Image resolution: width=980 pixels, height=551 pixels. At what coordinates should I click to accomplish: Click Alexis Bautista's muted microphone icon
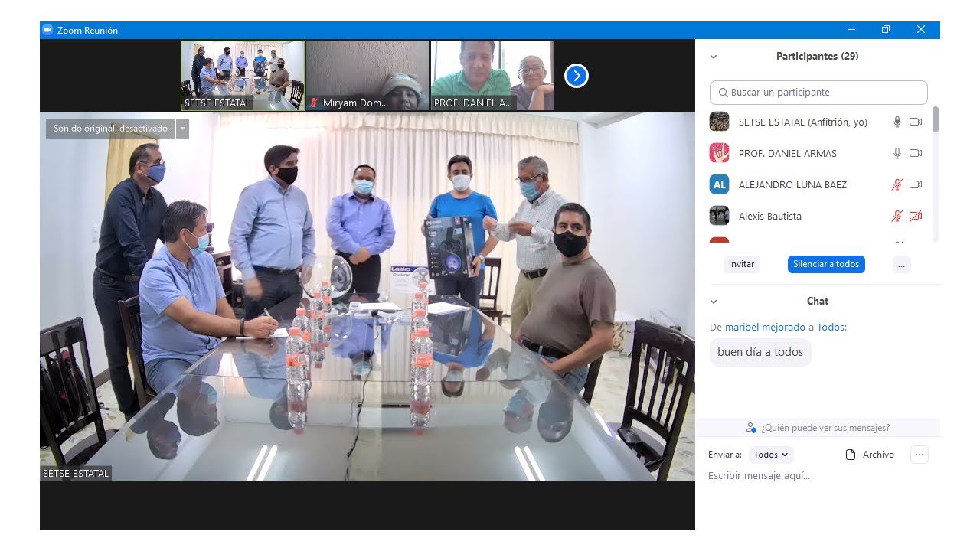(x=897, y=216)
